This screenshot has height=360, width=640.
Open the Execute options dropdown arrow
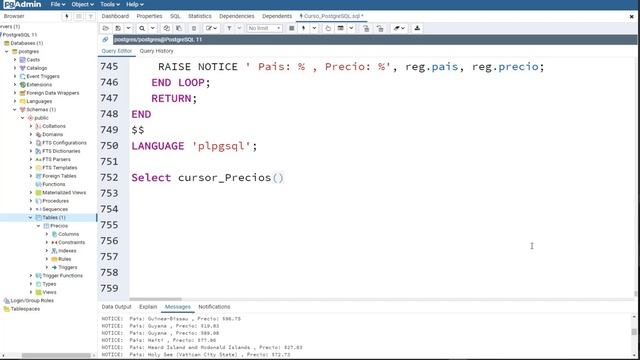pyautogui.click(x=314, y=28)
